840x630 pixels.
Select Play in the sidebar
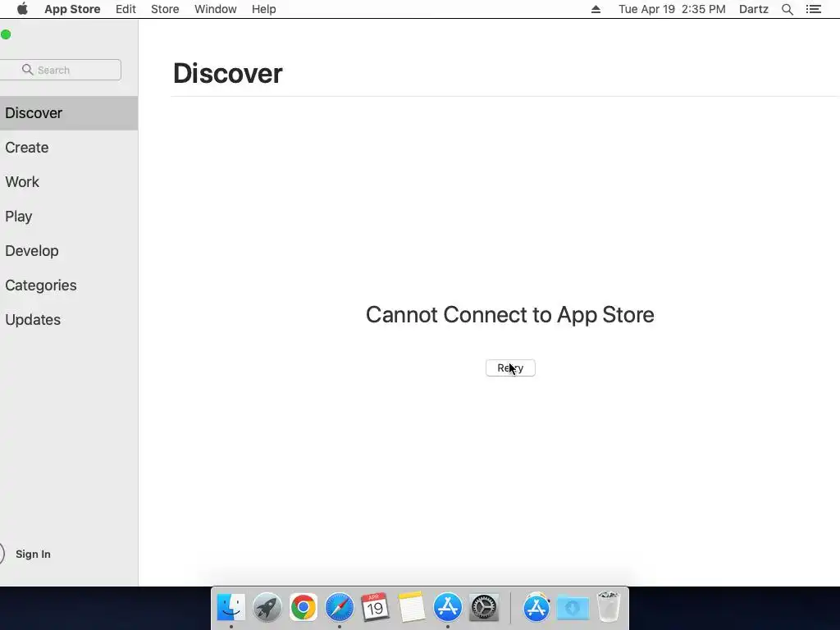69,217
